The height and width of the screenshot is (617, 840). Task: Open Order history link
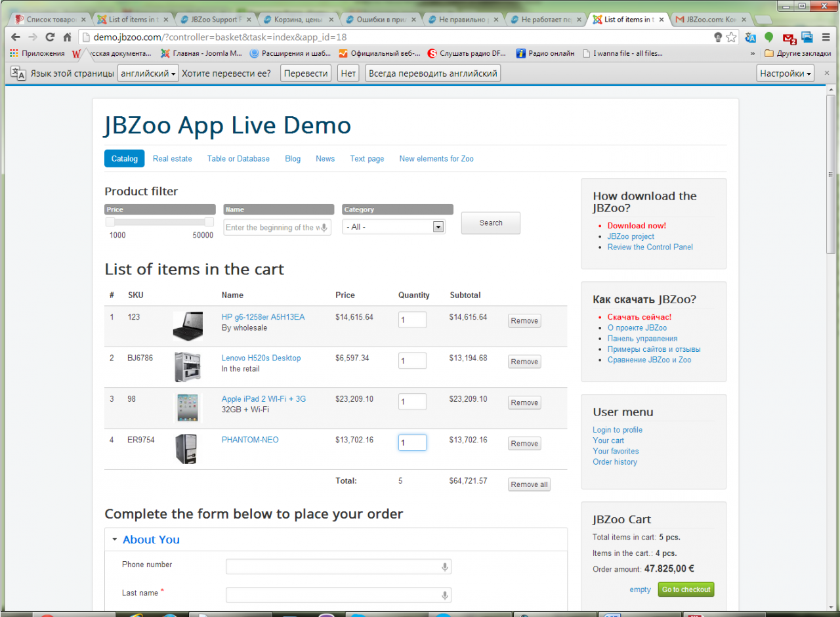[x=615, y=461]
